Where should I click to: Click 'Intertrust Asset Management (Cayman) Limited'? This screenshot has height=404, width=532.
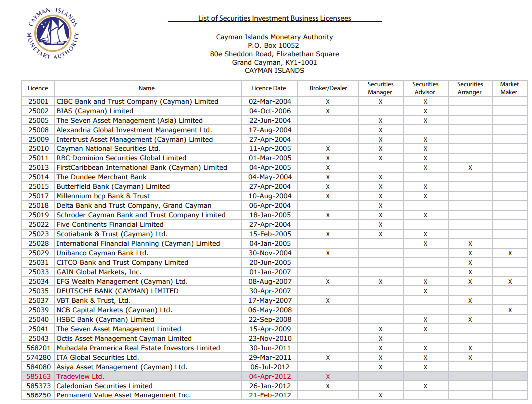point(135,140)
